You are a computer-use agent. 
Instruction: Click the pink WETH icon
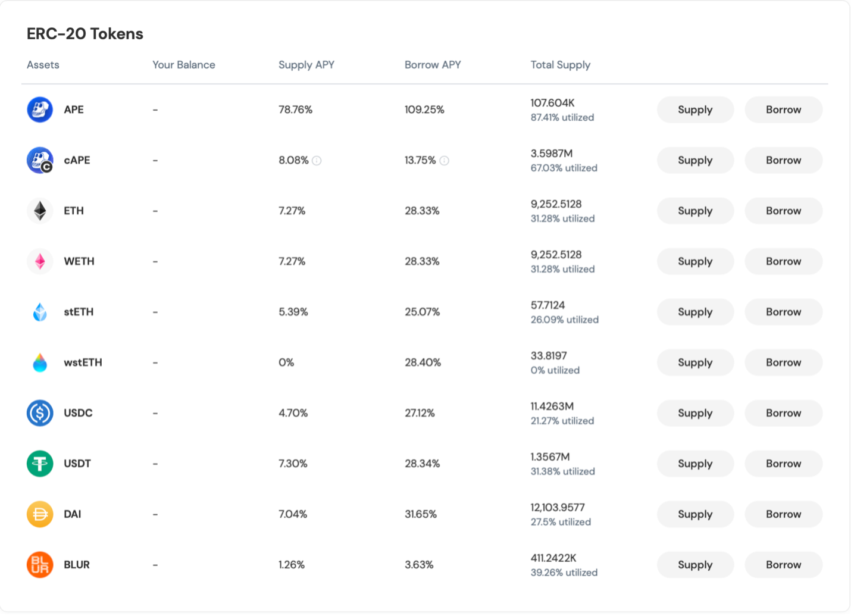40,261
